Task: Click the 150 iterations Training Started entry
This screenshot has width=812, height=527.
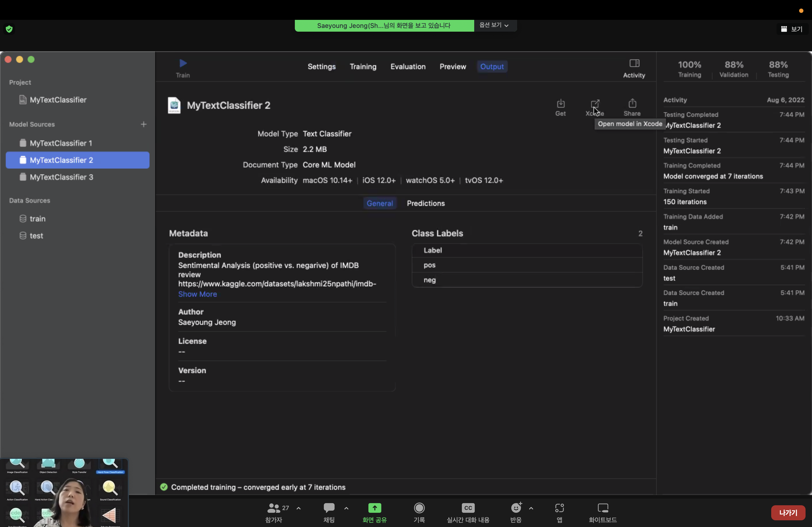Action: point(734,197)
